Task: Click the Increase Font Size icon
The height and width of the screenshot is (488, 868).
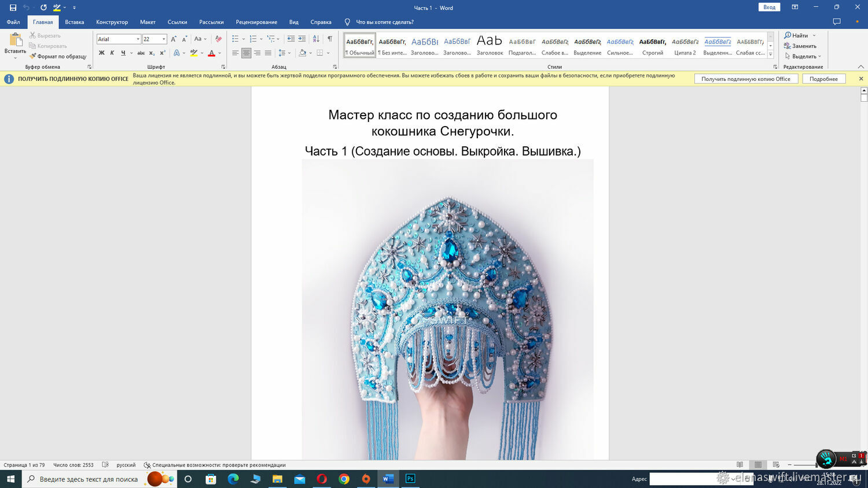Action: (173, 39)
